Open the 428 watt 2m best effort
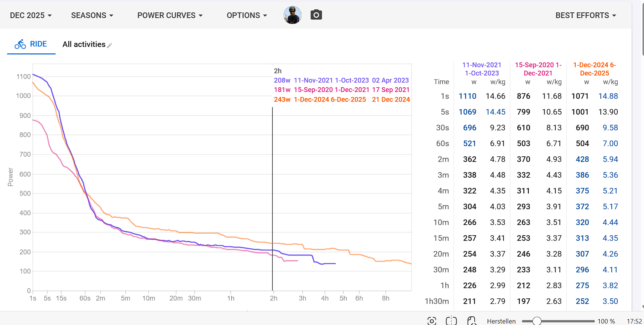 (582, 159)
